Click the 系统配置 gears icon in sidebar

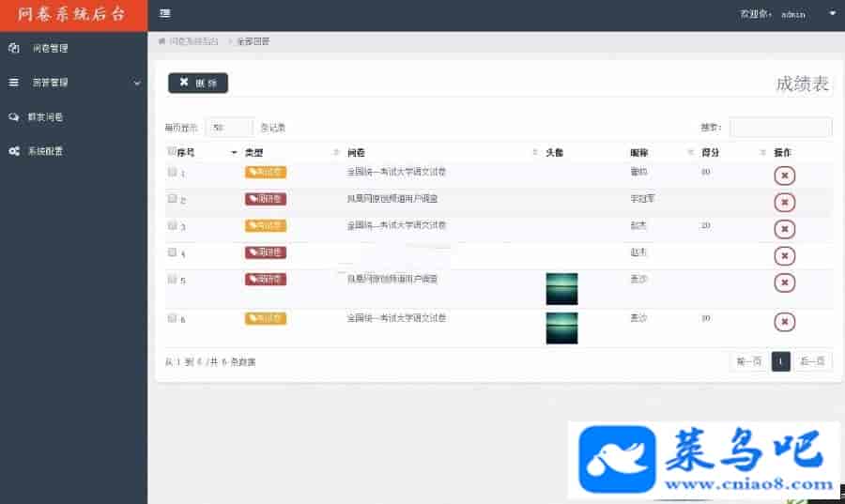pyautogui.click(x=14, y=151)
